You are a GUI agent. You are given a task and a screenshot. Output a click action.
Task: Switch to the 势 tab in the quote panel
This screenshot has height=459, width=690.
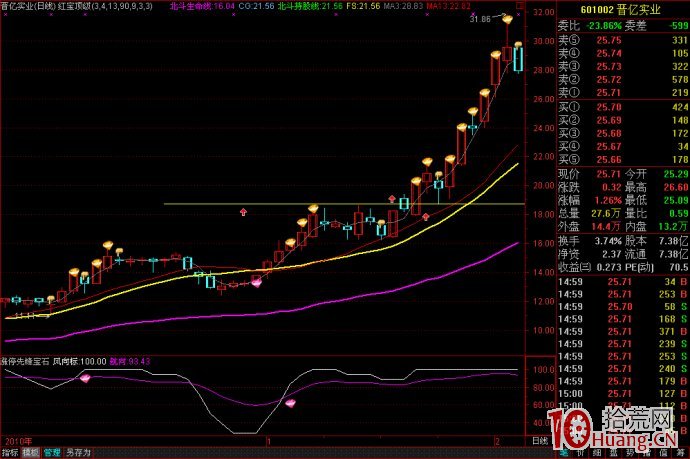pos(631,453)
